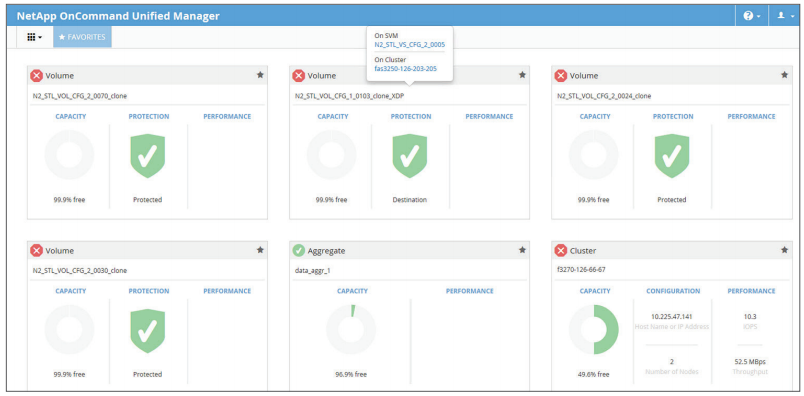This screenshot has height=396, width=804.
Task: Click green OK status icon on Aggregate card
Action: (x=298, y=251)
